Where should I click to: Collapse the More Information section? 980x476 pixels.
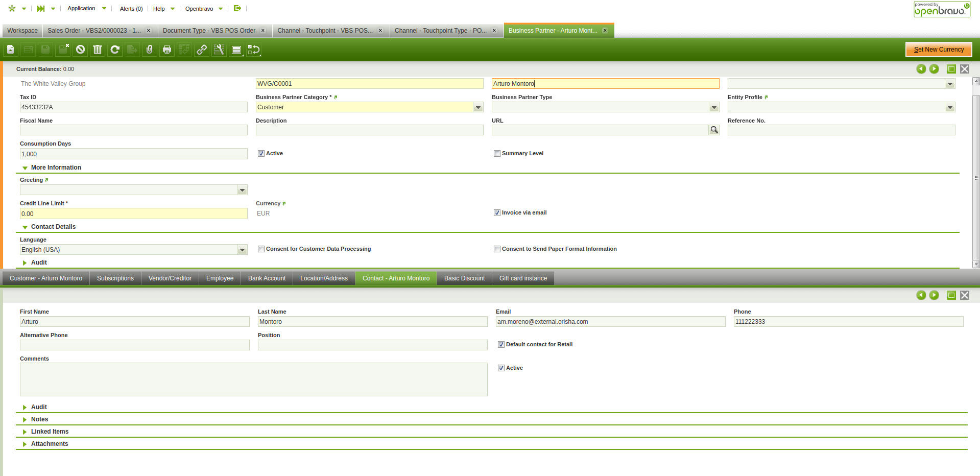pos(25,168)
